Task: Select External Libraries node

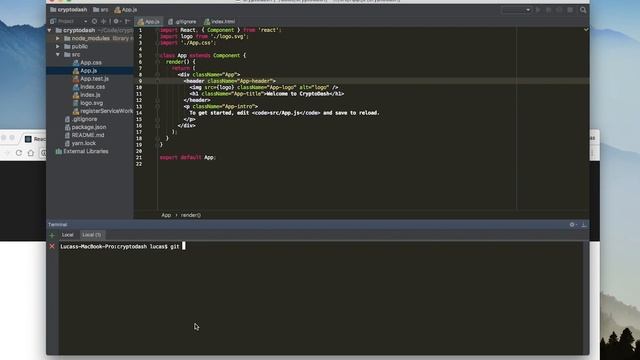Action: 82,151
